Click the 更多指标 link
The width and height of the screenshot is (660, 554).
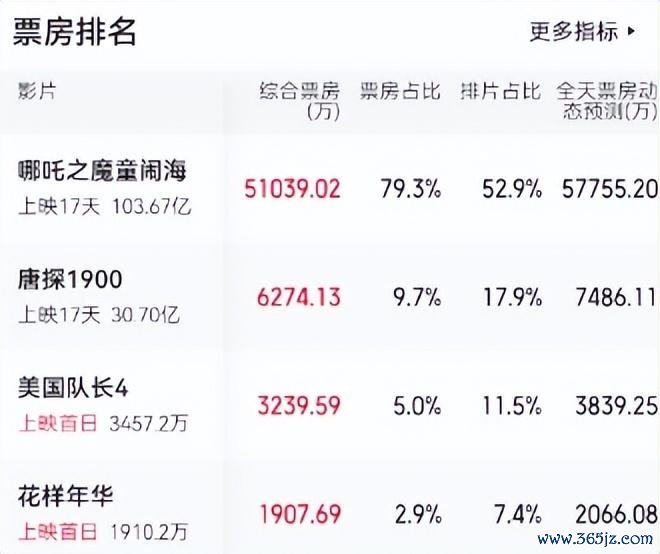[x=574, y=31]
